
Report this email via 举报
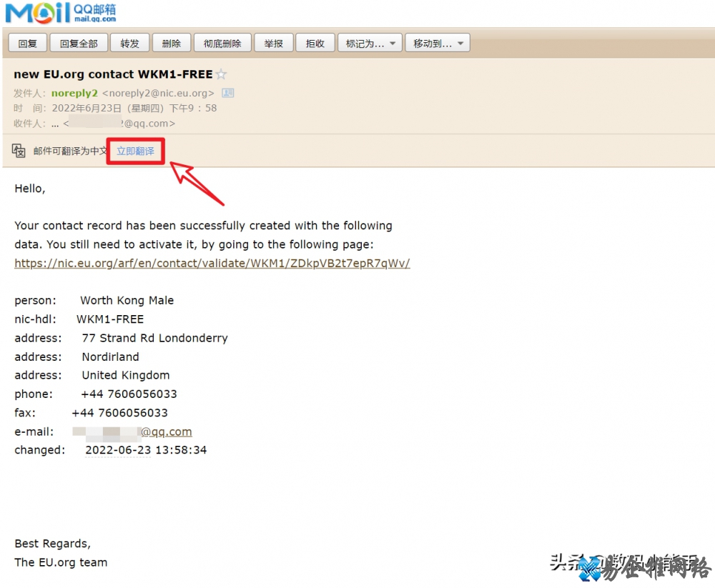(273, 44)
